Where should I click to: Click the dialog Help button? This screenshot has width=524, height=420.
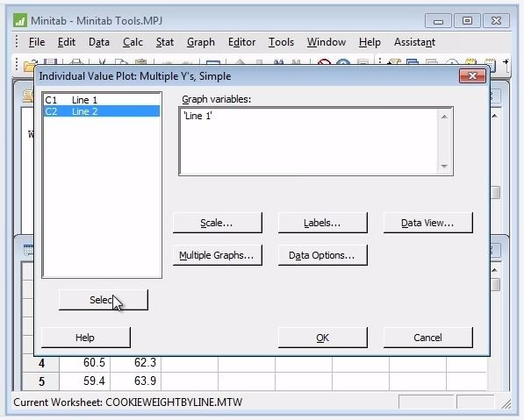(x=86, y=338)
